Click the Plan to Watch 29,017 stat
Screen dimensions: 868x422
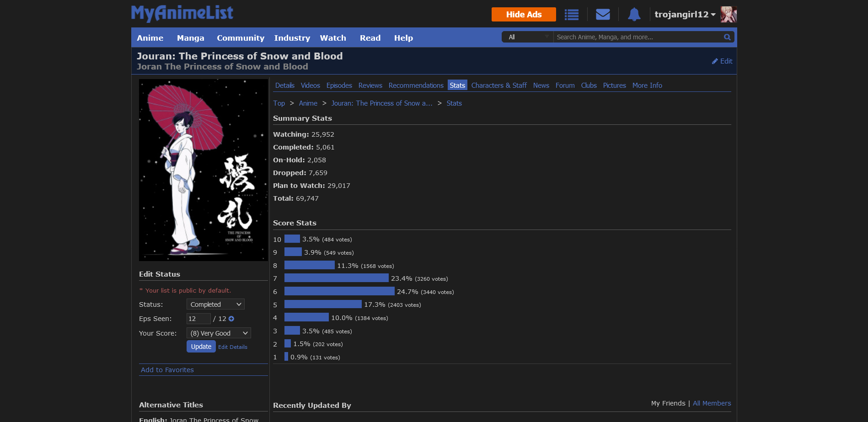[311, 186]
